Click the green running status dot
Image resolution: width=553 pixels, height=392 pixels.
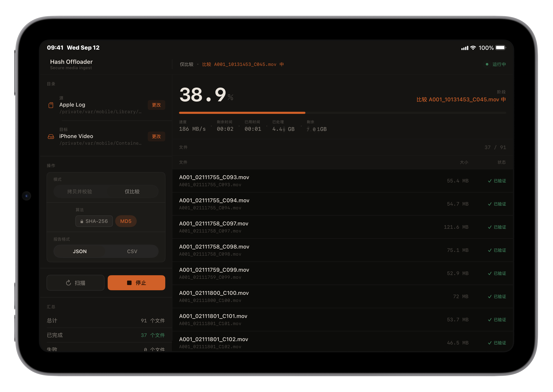pos(487,64)
